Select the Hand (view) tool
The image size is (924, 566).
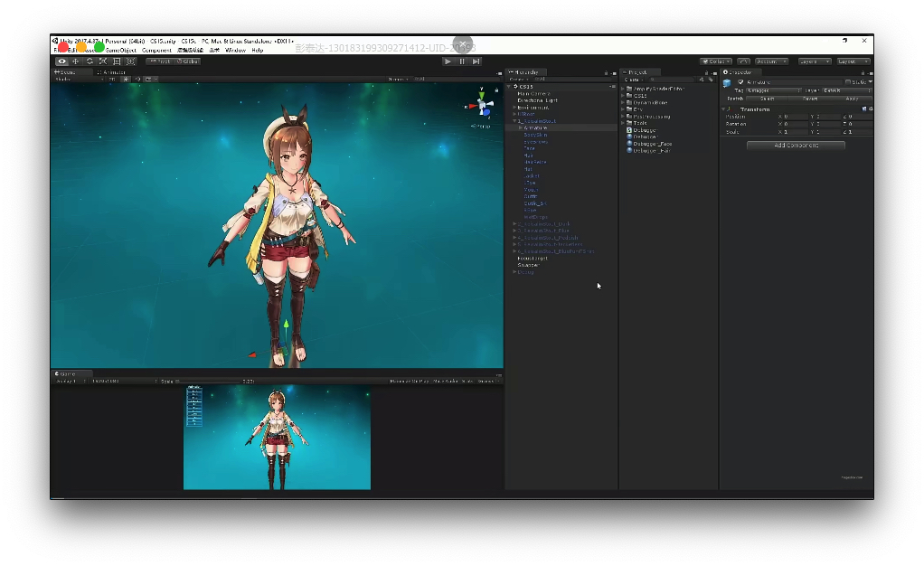click(61, 61)
